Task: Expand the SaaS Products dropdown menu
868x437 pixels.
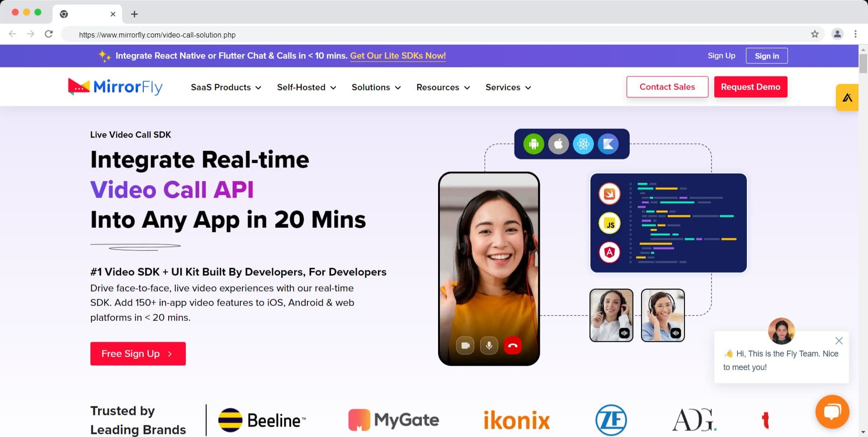Action: [x=226, y=87]
